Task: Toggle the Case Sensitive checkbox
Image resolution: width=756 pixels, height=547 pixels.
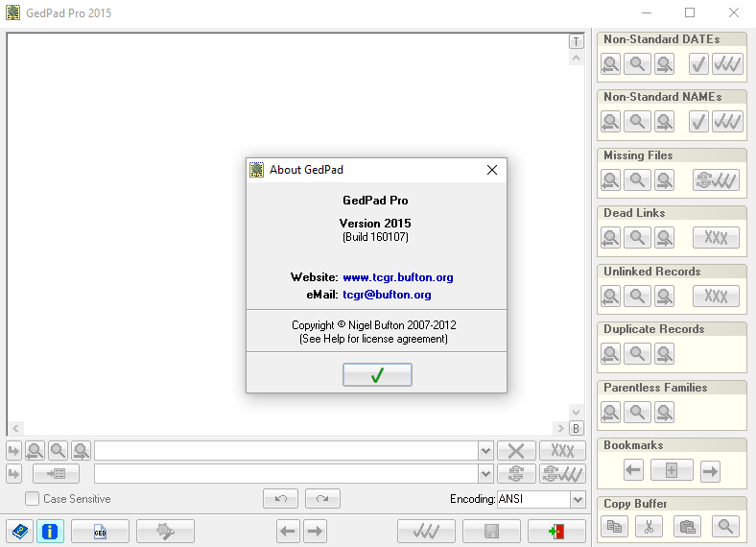Action: pyautogui.click(x=32, y=499)
